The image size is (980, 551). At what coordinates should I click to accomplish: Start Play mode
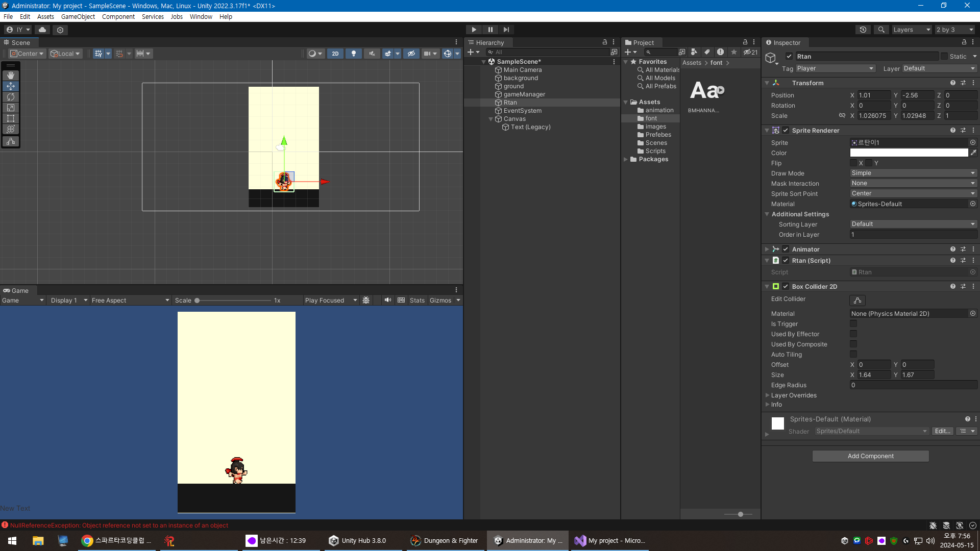click(474, 30)
